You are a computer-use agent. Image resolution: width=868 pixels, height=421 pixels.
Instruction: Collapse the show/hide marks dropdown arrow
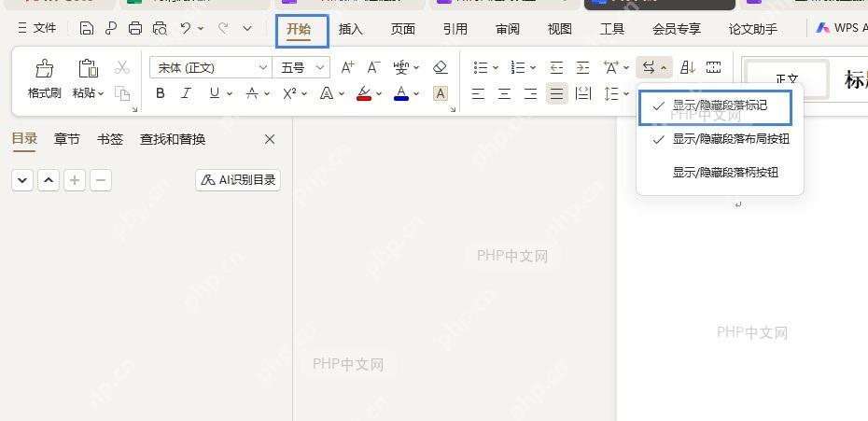click(664, 68)
